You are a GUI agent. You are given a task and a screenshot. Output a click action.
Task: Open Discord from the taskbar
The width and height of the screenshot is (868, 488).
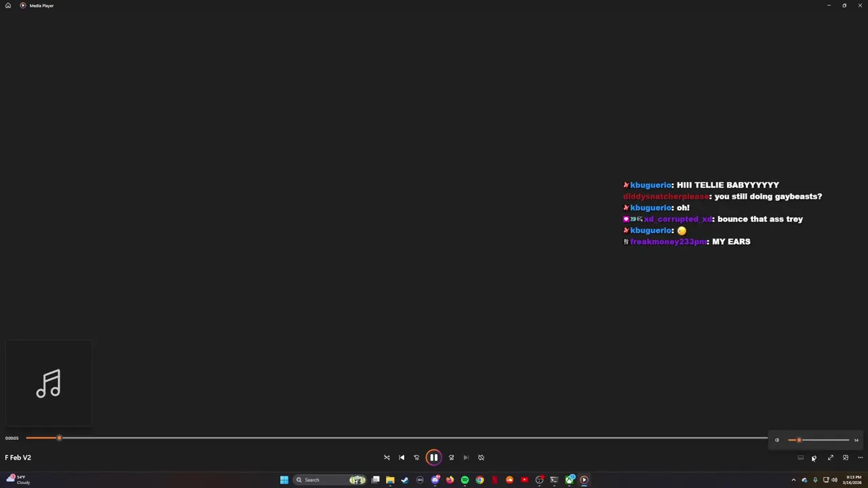(x=435, y=480)
